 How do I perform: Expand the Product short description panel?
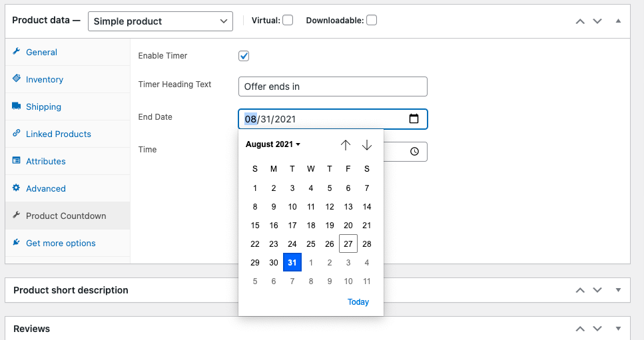tap(618, 290)
